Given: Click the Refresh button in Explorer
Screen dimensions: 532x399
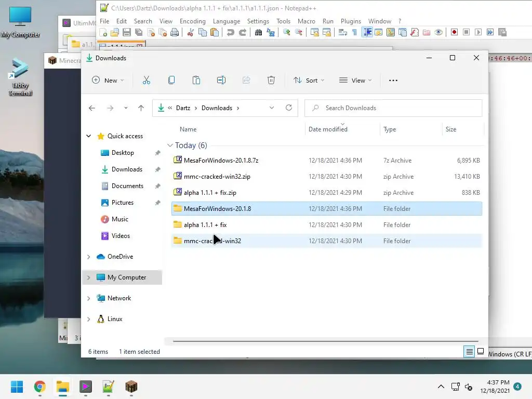Looking at the screenshot, I should click(289, 108).
